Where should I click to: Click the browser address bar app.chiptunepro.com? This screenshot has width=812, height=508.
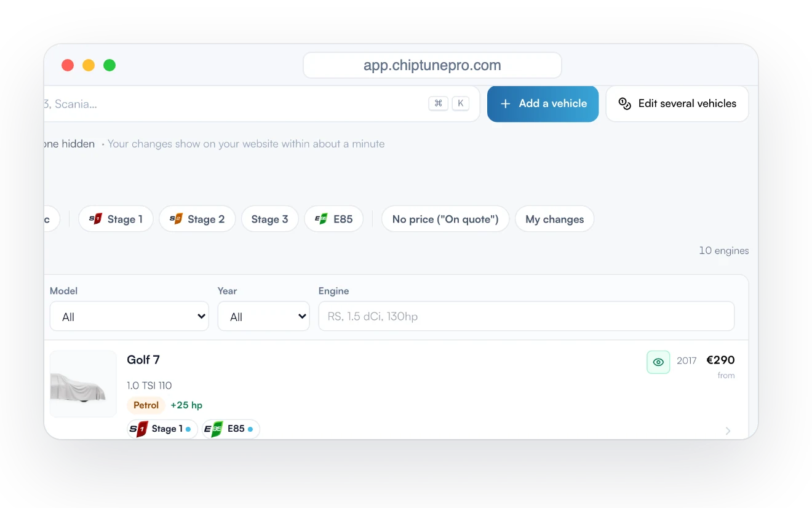click(x=432, y=65)
